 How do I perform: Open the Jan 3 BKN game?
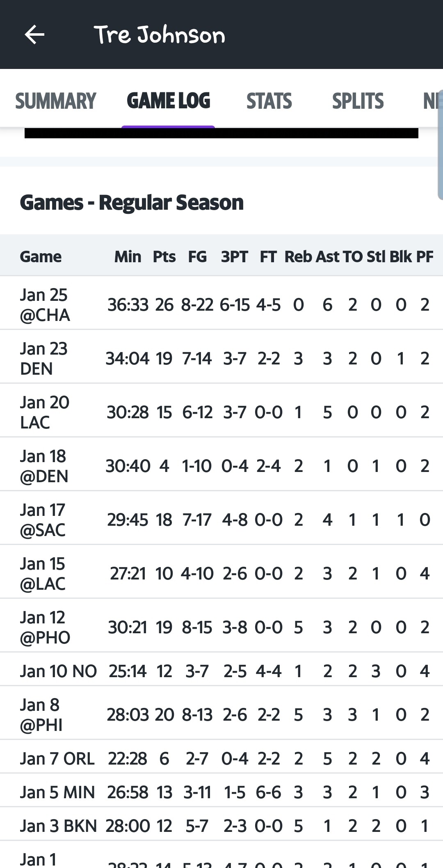[x=58, y=826]
